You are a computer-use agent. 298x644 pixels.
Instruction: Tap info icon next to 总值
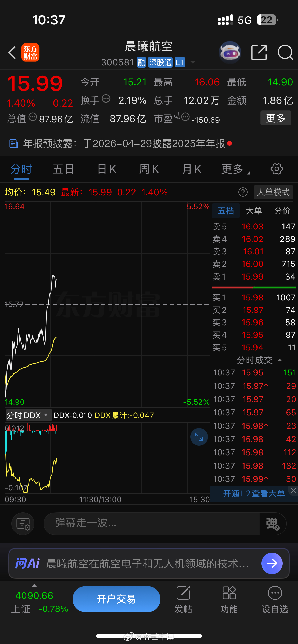tap(33, 117)
